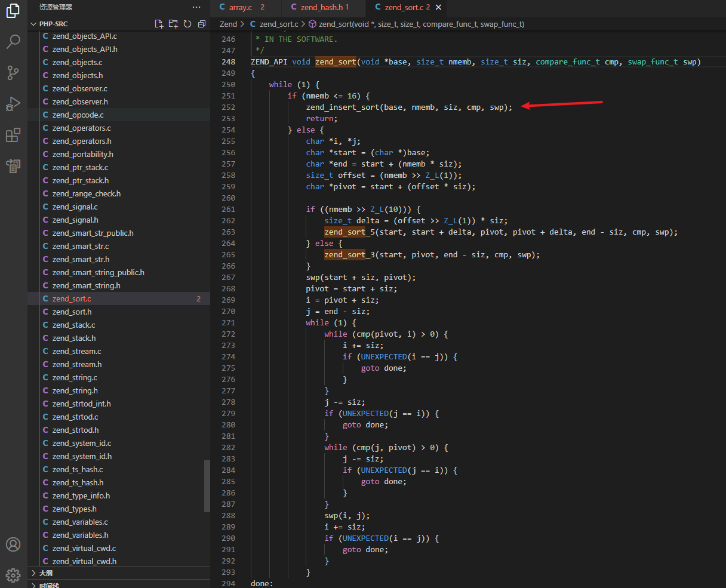The height and width of the screenshot is (588, 726).
Task: Open the Run and Debug view
Action: [13, 104]
